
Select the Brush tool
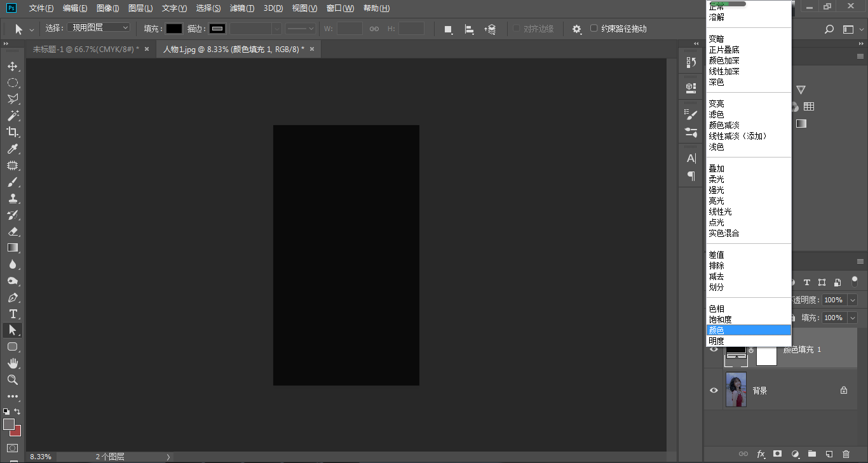click(13, 182)
